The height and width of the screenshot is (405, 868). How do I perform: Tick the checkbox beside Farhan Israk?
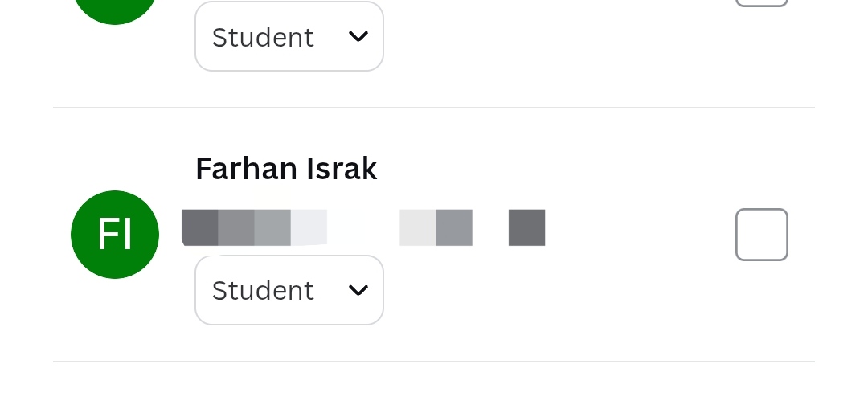click(x=761, y=235)
